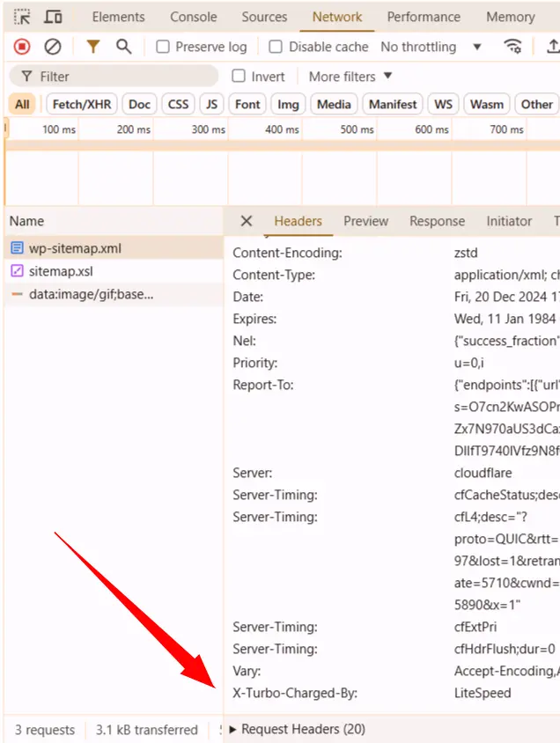This screenshot has width=560, height=743.
Task: Open the More filters dropdown
Action: coord(350,77)
